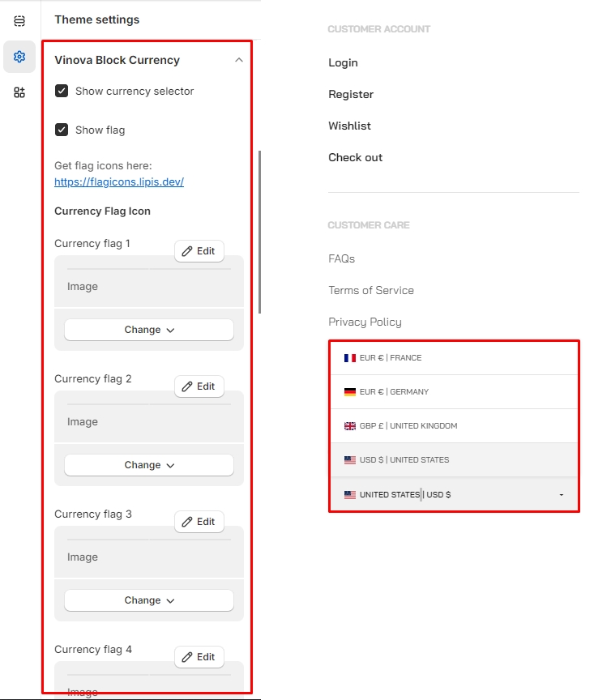This screenshot has width=611, height=700.
Task: Collapse the Vinova Block Currency section
Action: [x=238, y=60]
